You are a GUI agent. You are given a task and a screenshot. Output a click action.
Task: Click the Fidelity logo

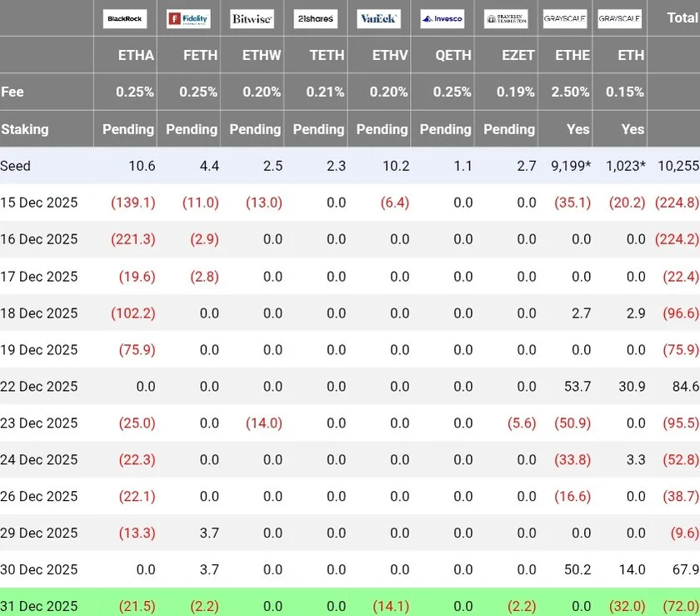click(188, 18)
